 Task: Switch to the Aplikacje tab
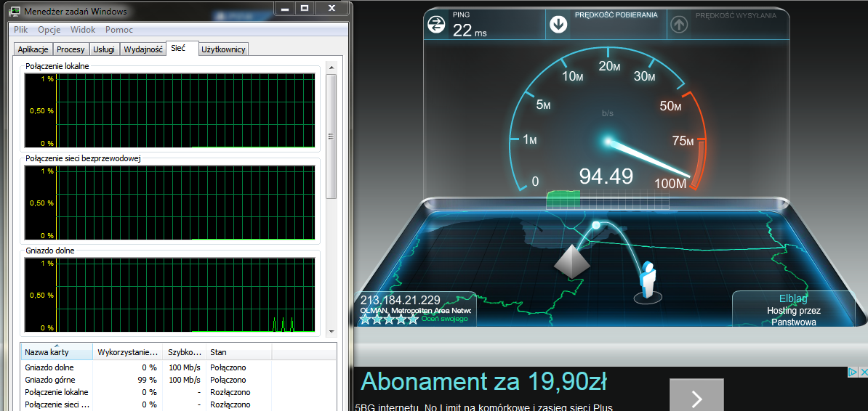(33, 49)
